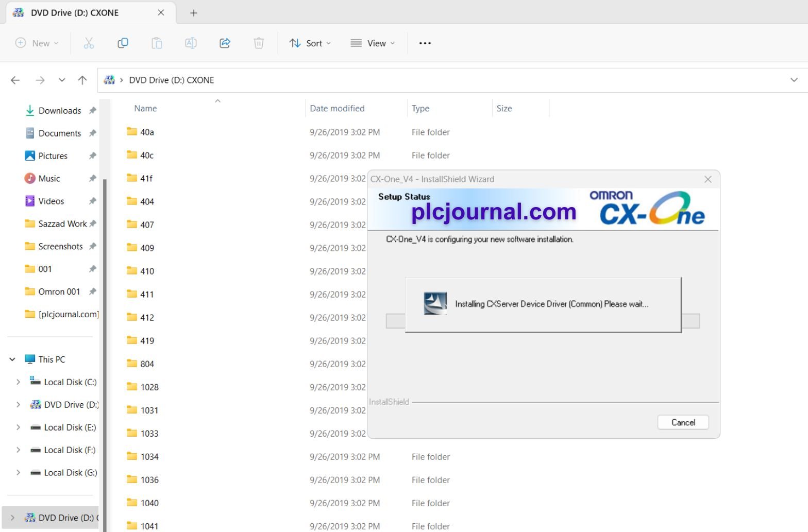Screen dimensions: 808x532
Task: Open Screenshots folder in sidebar
Action: (60, 247)
